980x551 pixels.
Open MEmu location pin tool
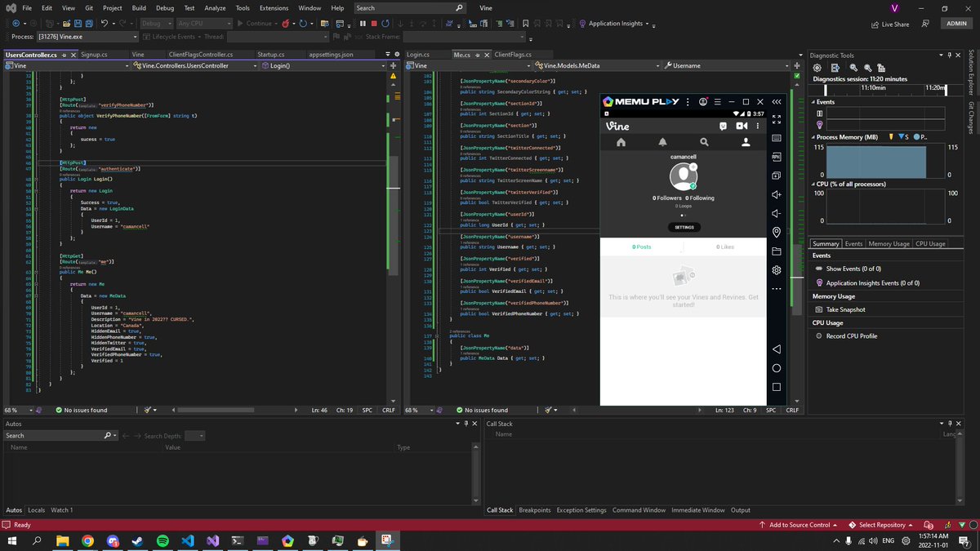click(776, 233)
